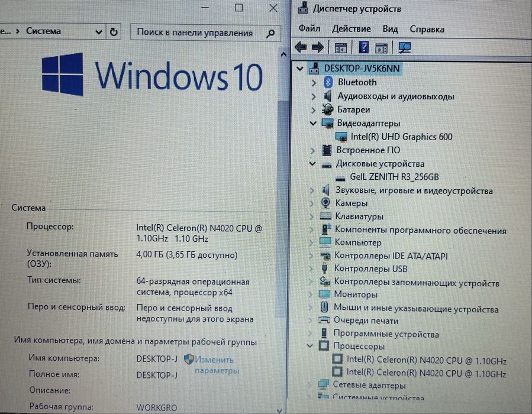Select Контроллеры запоминающих устройств row

click(416, 282)
